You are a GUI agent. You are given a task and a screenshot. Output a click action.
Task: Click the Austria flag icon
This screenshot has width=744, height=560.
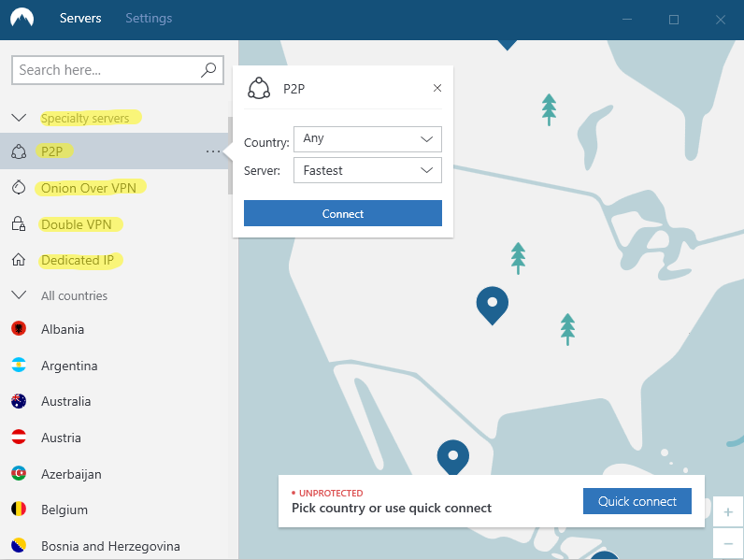pyautogui.click(x=19, y=438)
